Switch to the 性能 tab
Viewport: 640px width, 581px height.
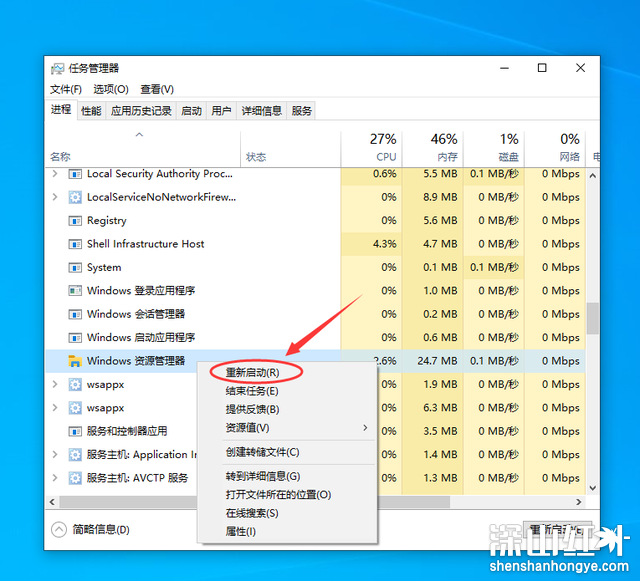91,111
